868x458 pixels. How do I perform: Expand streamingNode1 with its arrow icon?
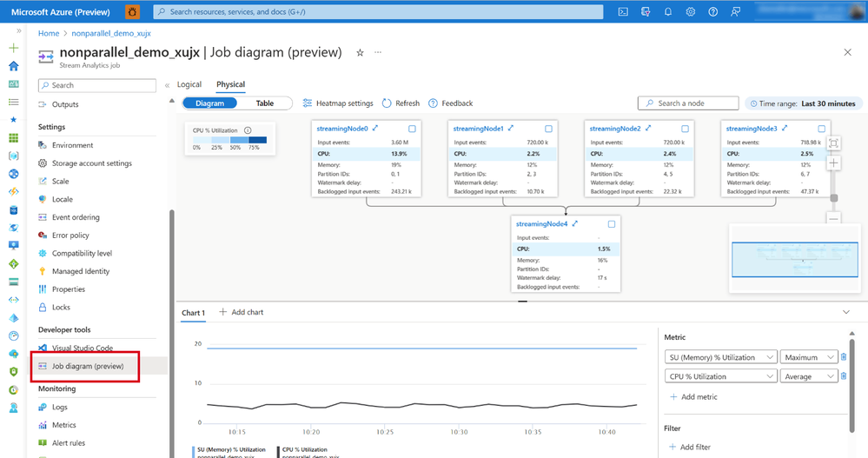click(x=511, y=128)
